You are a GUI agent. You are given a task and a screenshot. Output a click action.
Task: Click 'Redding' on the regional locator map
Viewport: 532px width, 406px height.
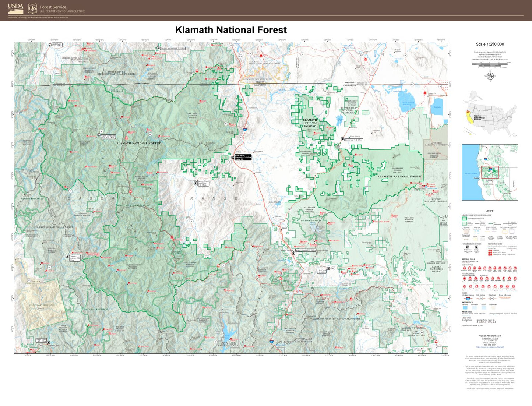point(489,180)
